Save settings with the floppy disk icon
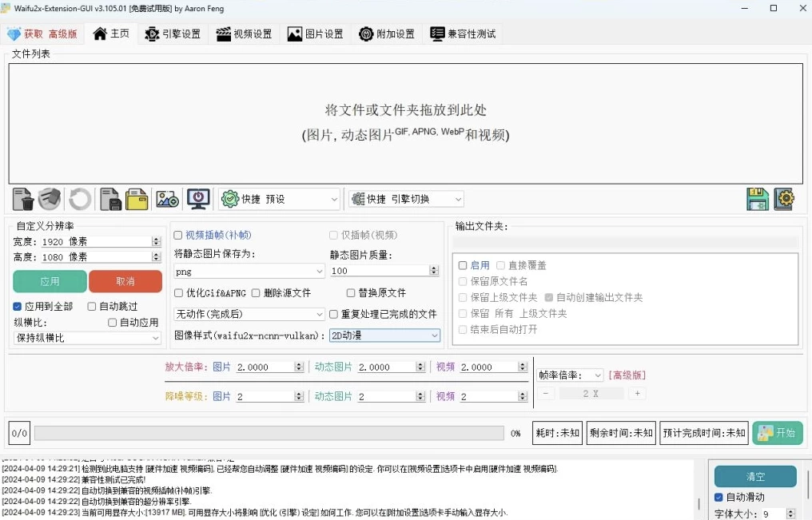Screen dimensions: 812x520 coord(757,199)
